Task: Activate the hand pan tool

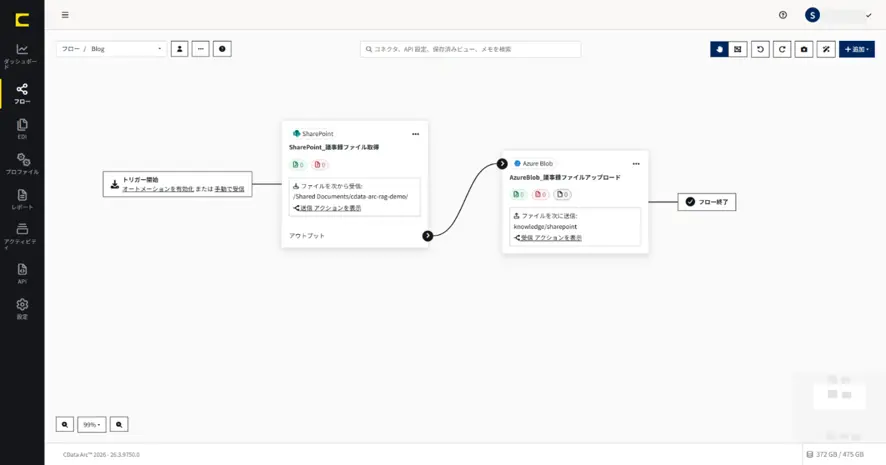Action: (719, 49)
